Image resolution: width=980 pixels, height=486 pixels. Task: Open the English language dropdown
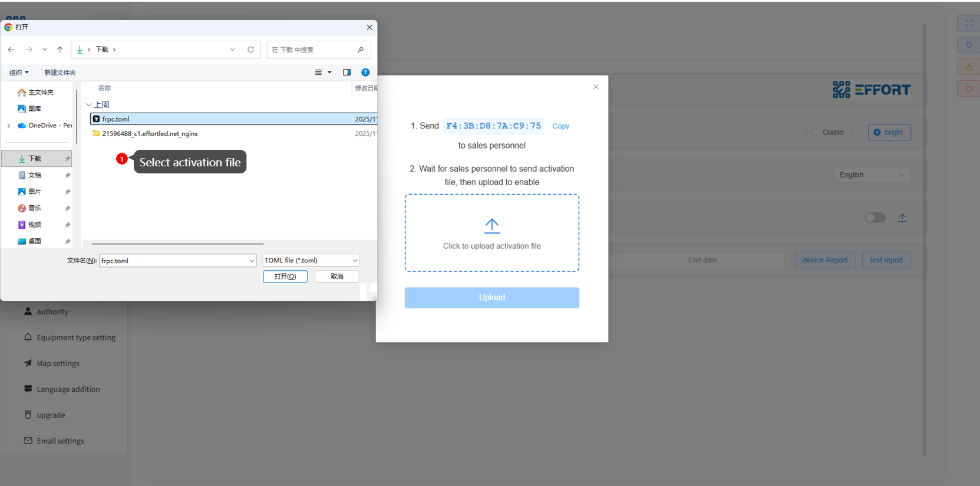(x=872, y=175)
